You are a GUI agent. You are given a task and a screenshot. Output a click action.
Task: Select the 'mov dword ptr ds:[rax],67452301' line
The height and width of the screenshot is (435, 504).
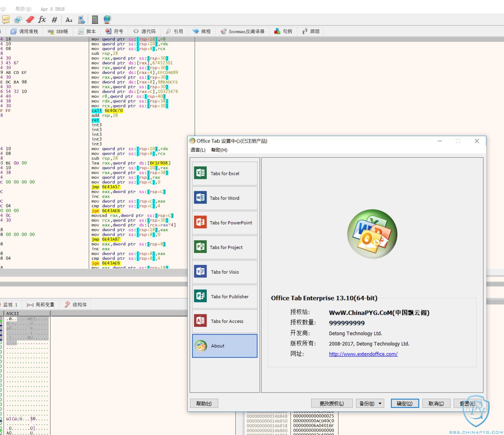point(132,63)
